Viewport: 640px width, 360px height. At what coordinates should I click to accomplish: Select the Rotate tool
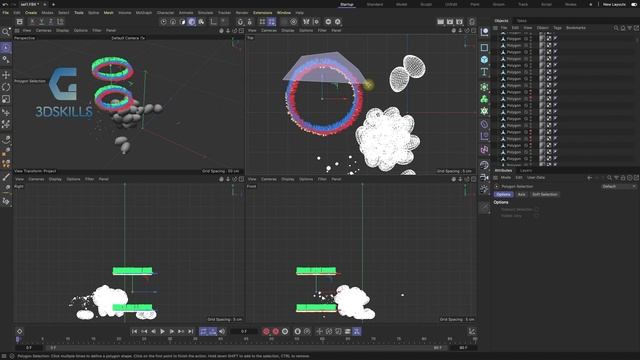(x=6, y=87)
